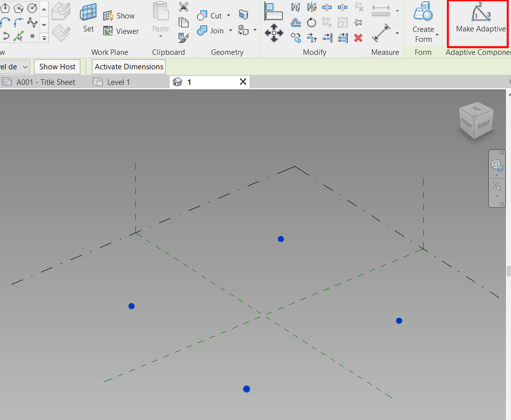Open the level dropdown ending in 'de'

(x=15, y=67)
